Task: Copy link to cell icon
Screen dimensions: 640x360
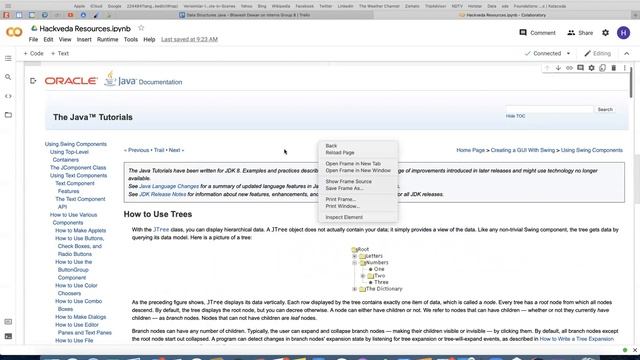Action: 569,68
